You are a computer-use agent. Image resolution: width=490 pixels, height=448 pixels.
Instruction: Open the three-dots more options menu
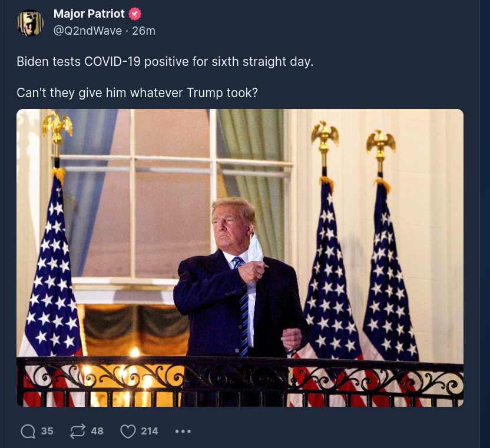click(x=183, y=432)
